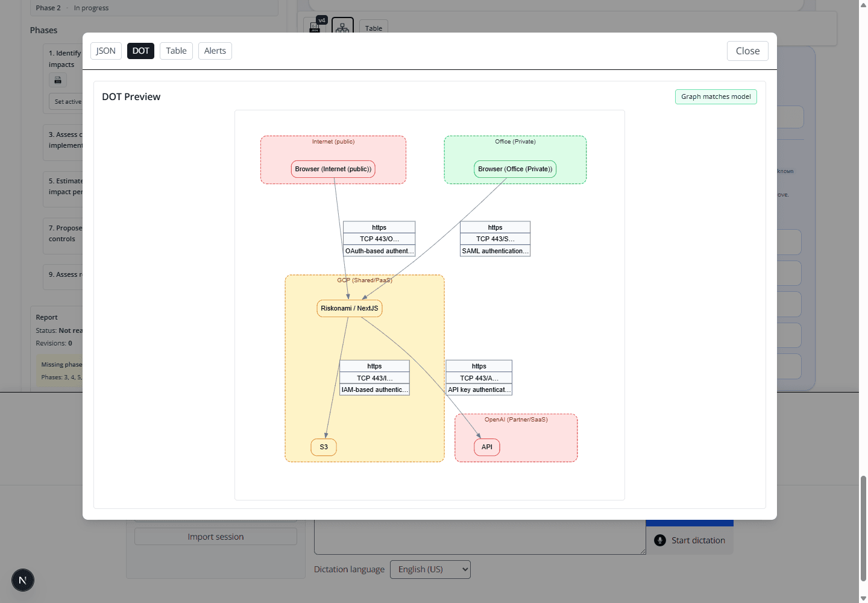Image resolution: width=868 pixels, height=603 pixels.
Task: Select the Browser (Internet (public)) node
Action: click(333, 169)
